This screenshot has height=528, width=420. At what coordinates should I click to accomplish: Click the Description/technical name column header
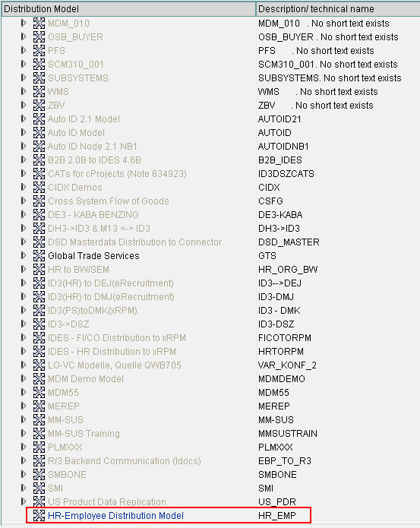338,9
